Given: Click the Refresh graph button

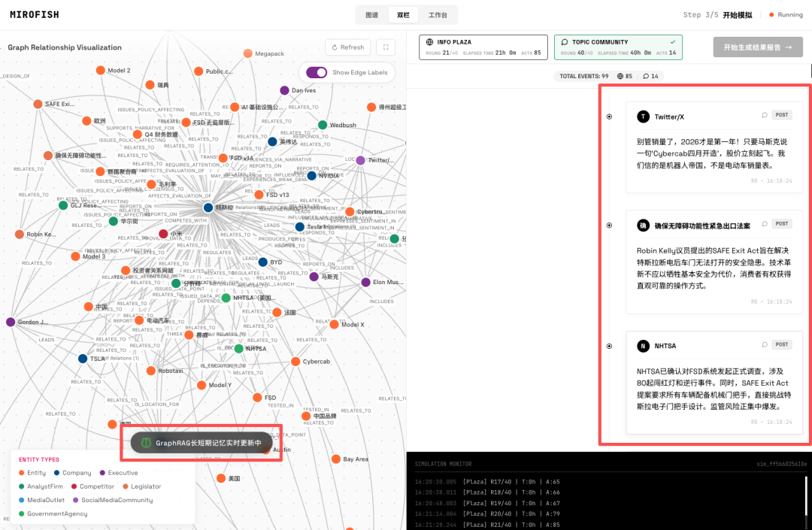Looking at the screenshot, I should pyautogui.click(x=347, y=47).
